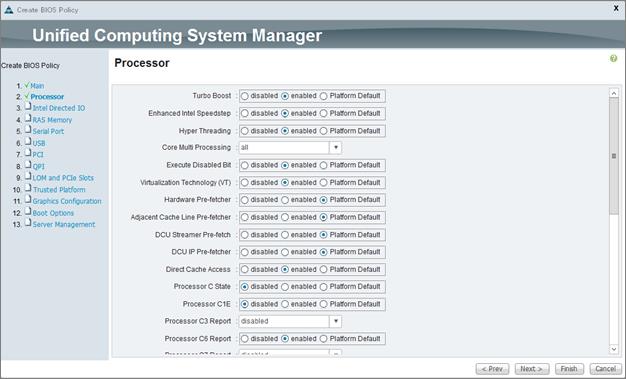This screenshot has width=626, height=379.
Task: Set Hyper Threading to disabled
Action: coord(245,131)
